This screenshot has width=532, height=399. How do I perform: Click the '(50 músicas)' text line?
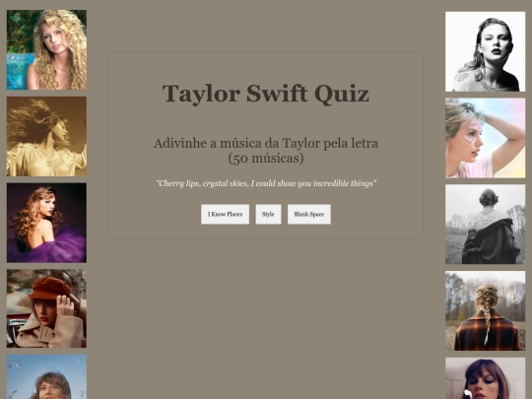(x=266, y=158)
